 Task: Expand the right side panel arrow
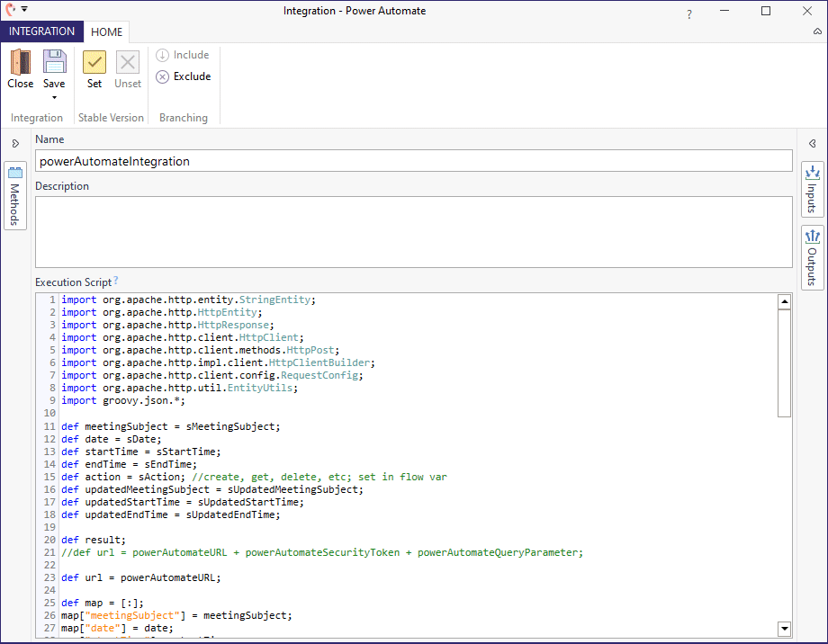tap(812, 144)
